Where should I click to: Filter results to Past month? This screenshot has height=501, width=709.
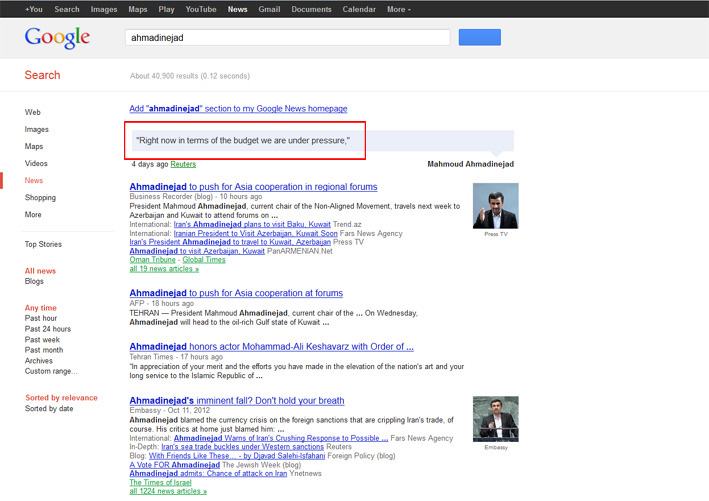[44, 350]
